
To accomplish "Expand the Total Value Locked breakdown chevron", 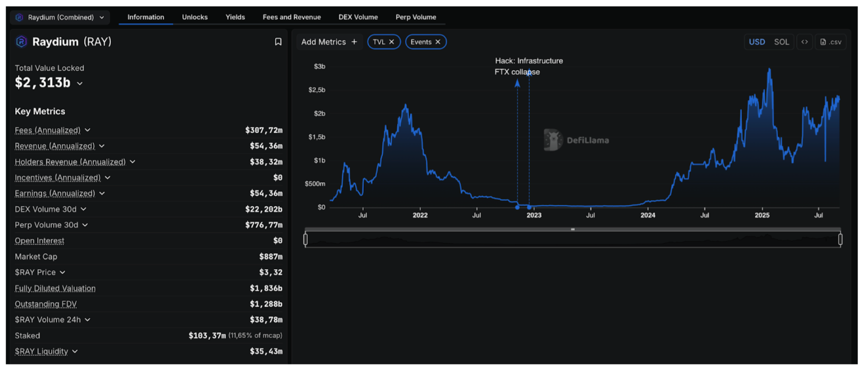I will point(80,84).
